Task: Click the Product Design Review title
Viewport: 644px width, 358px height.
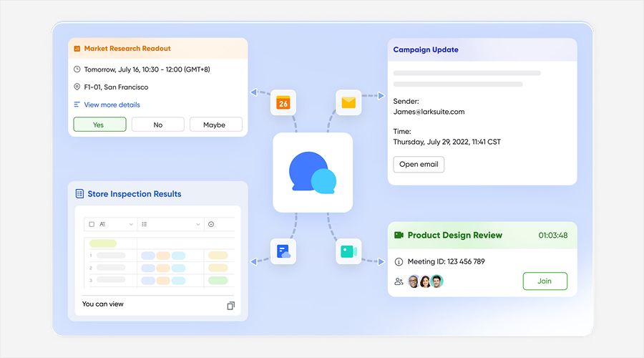Action: 454,235
